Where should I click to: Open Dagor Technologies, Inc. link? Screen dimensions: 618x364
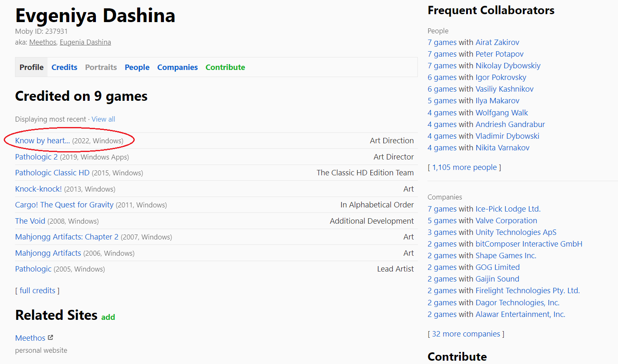pyautogui.click(x=518, y=303)
